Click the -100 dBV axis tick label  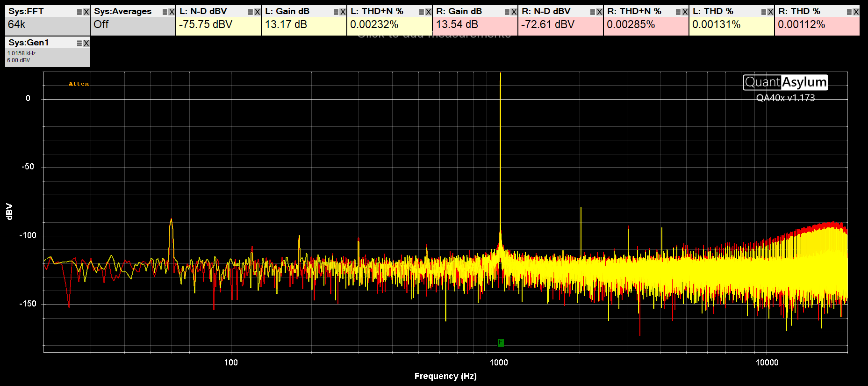tap(28, 235)
